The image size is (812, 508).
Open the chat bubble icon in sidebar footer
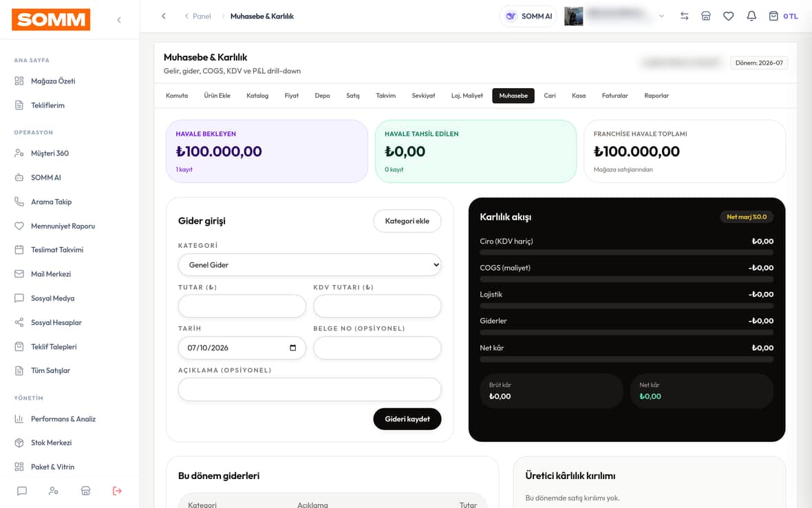(x=22, y=490)
